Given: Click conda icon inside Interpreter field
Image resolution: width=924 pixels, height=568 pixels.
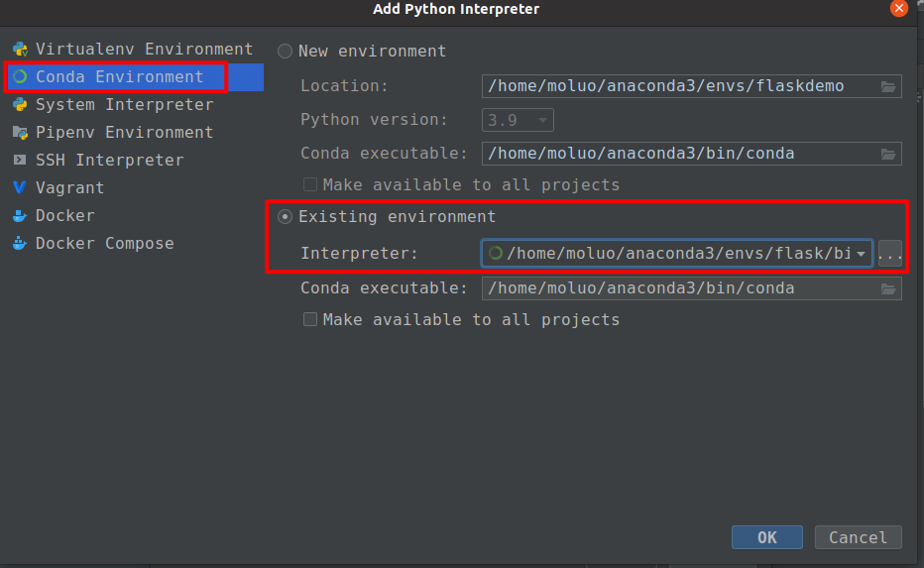Looking at the screenshot, I should [496, 253].
